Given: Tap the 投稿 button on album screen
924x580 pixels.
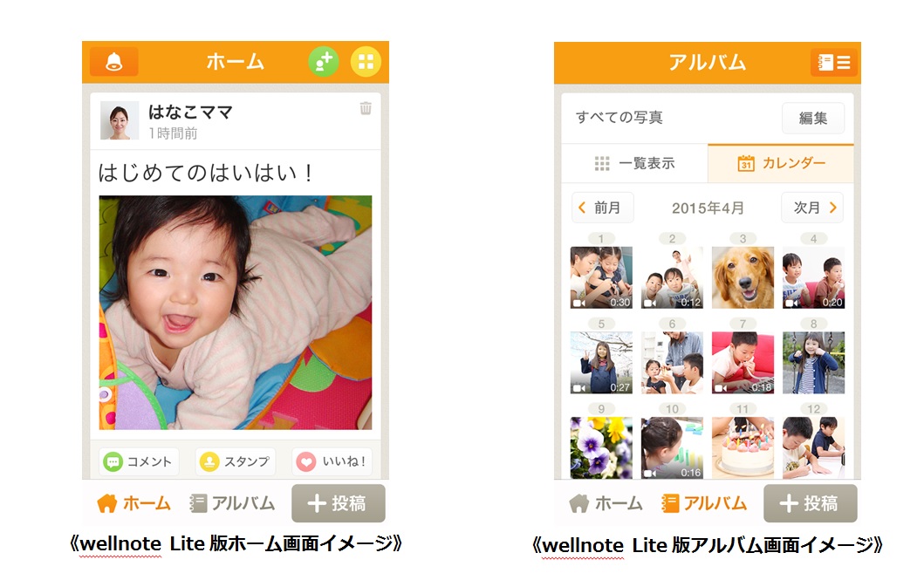Looking at the screenshot, I should (811, 503).
